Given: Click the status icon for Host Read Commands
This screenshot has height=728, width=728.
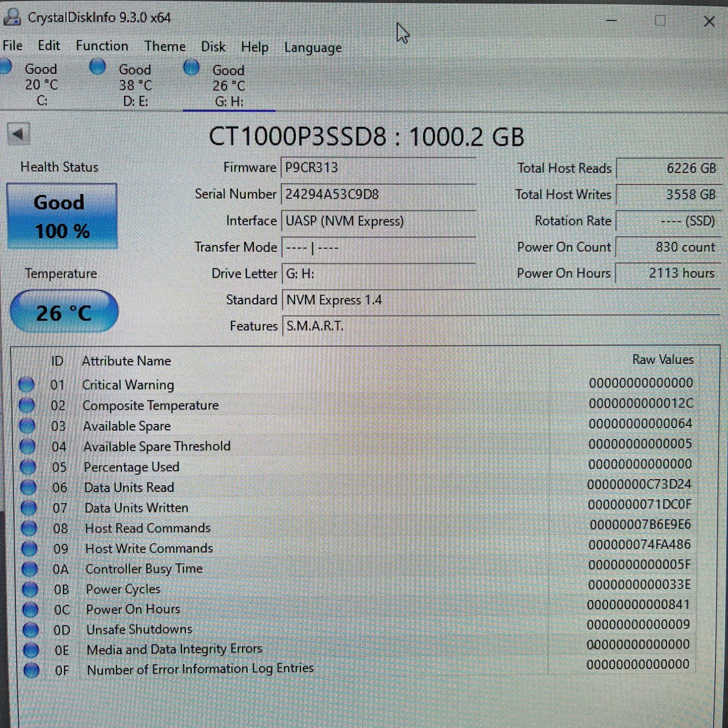Looking at the screenshot, I should pos(30,528).
